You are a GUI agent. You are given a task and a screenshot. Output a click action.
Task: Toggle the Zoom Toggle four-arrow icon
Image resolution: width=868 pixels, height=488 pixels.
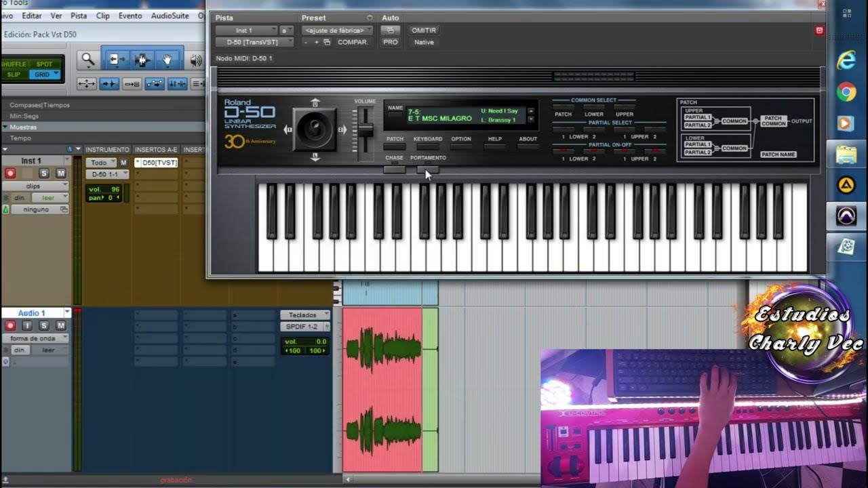coord(86,84)
